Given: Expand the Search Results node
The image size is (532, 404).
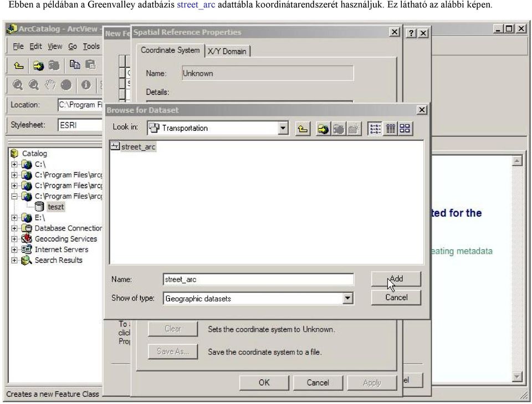Looking at the screenshot, I should pyautogui.click(x=14, y=260).
